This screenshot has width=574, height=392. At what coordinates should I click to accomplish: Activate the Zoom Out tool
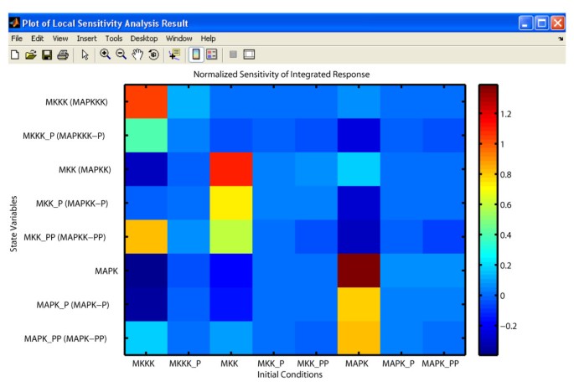pyautogui.click(x=122, y=54)
